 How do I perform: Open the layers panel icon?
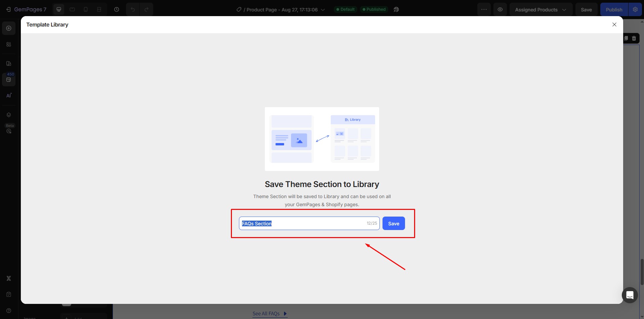click(x=9, y=115)
